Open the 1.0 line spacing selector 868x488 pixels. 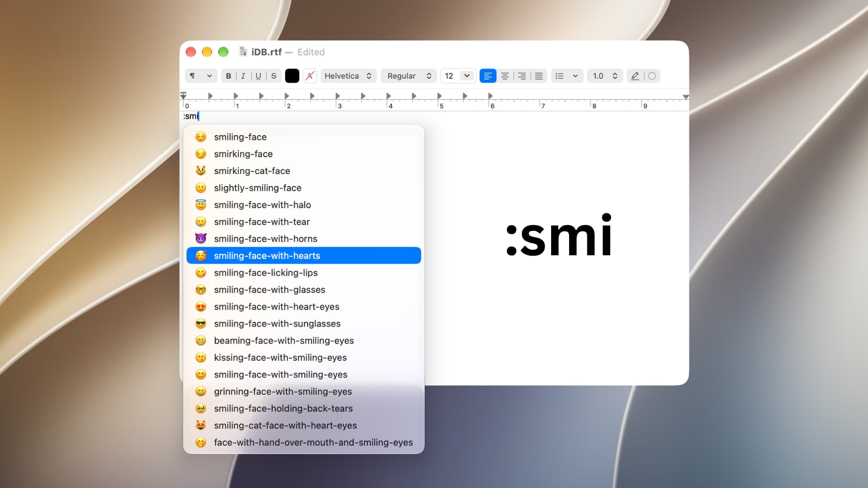point(605,76)
